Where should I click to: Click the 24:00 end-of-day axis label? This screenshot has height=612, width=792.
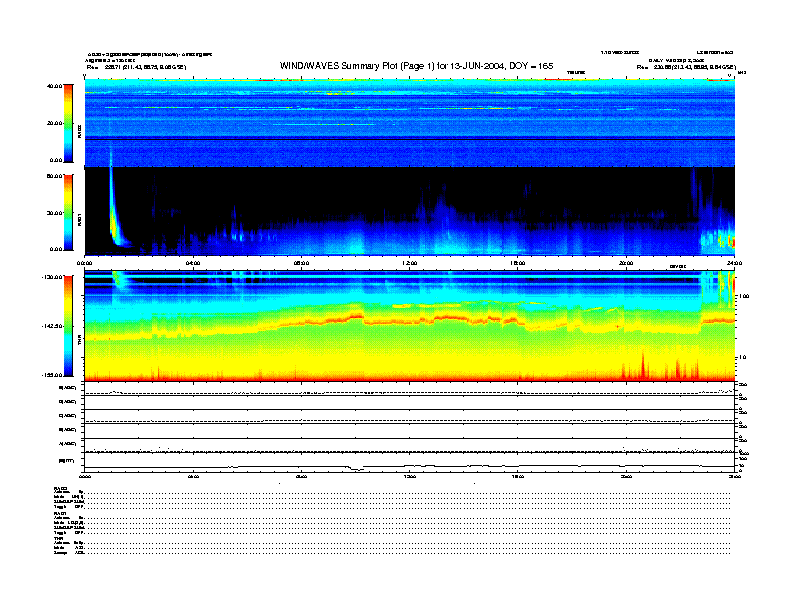733,263
